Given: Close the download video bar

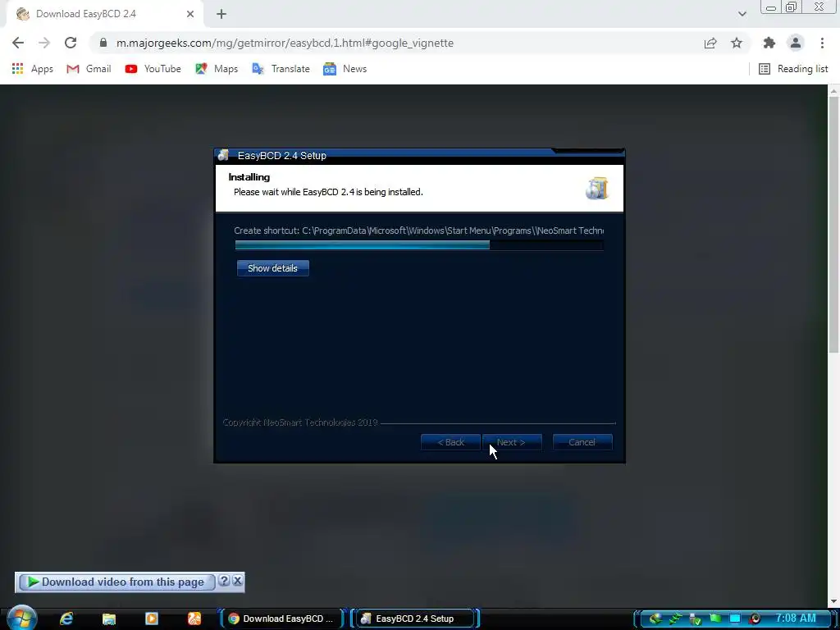Looking at the screenshot, I should click(237, 581).
